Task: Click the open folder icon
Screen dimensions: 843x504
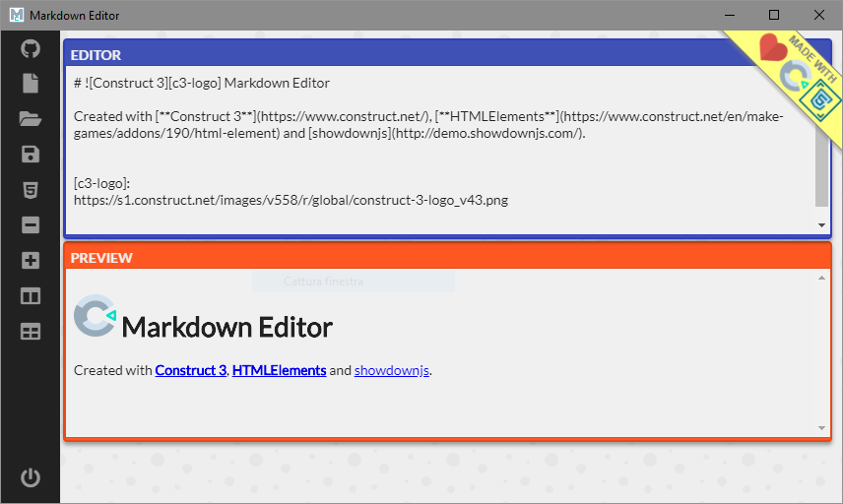Action: [x=31, y=119]
